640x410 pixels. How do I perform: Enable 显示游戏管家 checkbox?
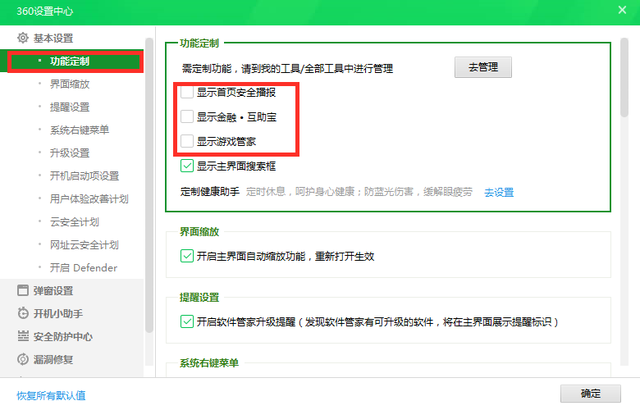(x=187, y=141)
